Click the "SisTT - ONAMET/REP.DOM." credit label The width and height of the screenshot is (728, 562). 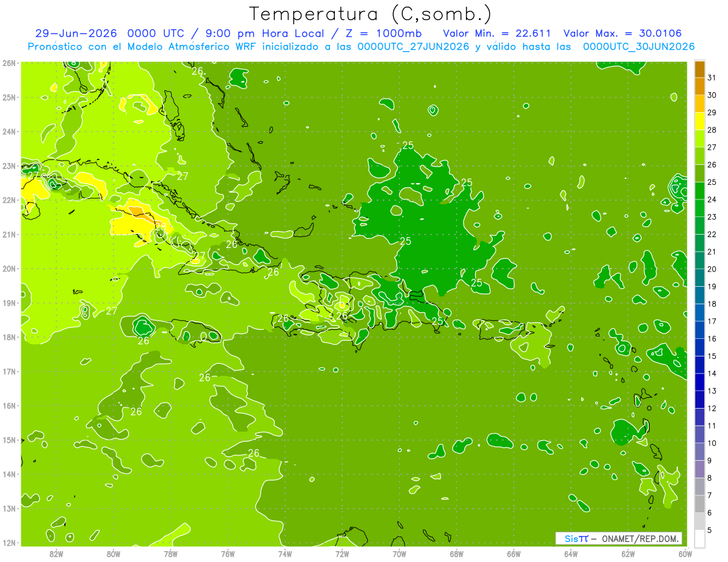pos(619,538)
